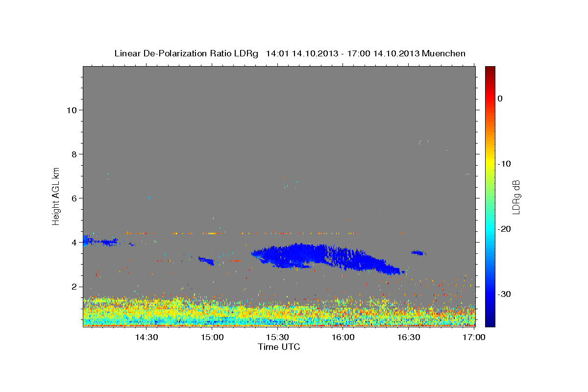Screen dimensions: 588x392
Task: Click the 16:00 time tick label
Action: 343,337
